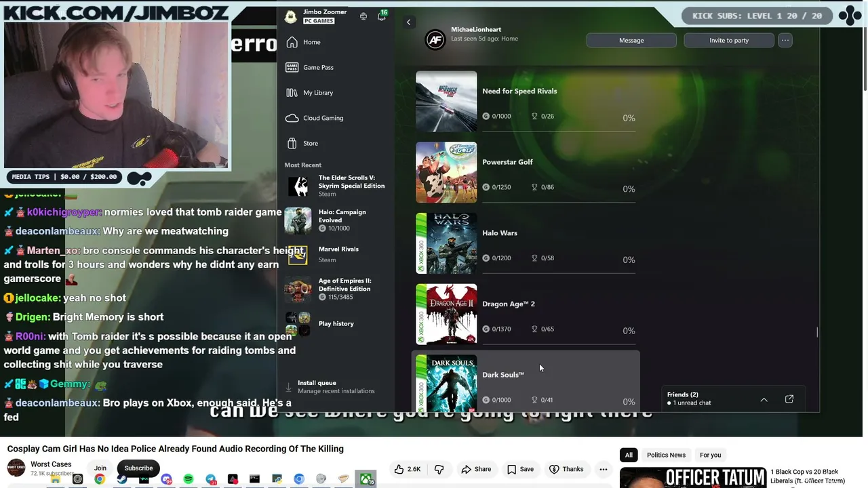Open Steam from the taskbar

coord(122,480)
